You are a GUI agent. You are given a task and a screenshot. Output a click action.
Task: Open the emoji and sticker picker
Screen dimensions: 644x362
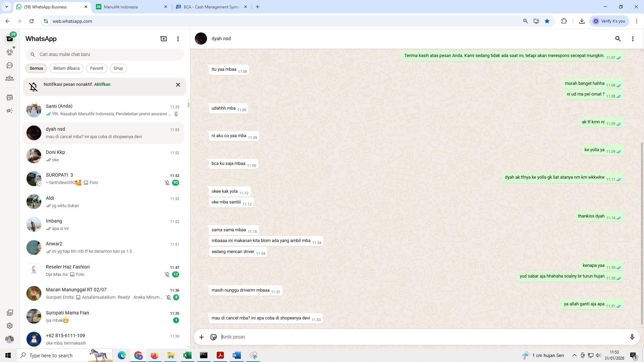point(214,337)
